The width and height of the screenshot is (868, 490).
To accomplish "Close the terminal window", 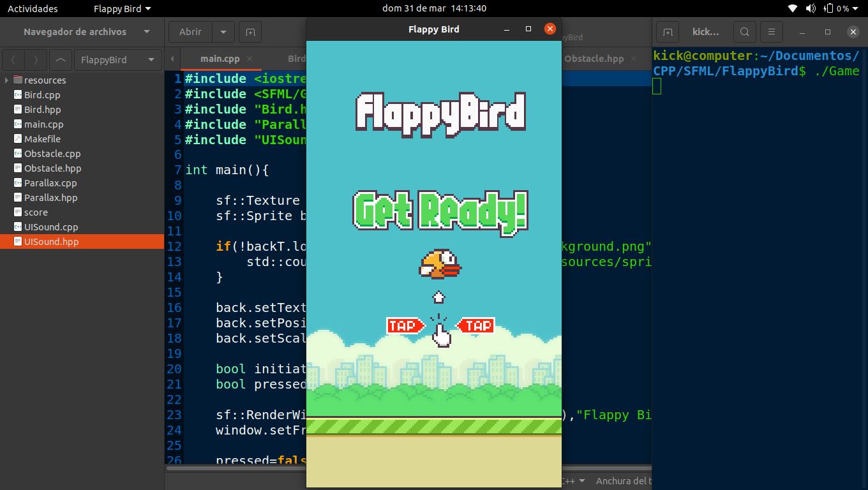I will (853, 32).
